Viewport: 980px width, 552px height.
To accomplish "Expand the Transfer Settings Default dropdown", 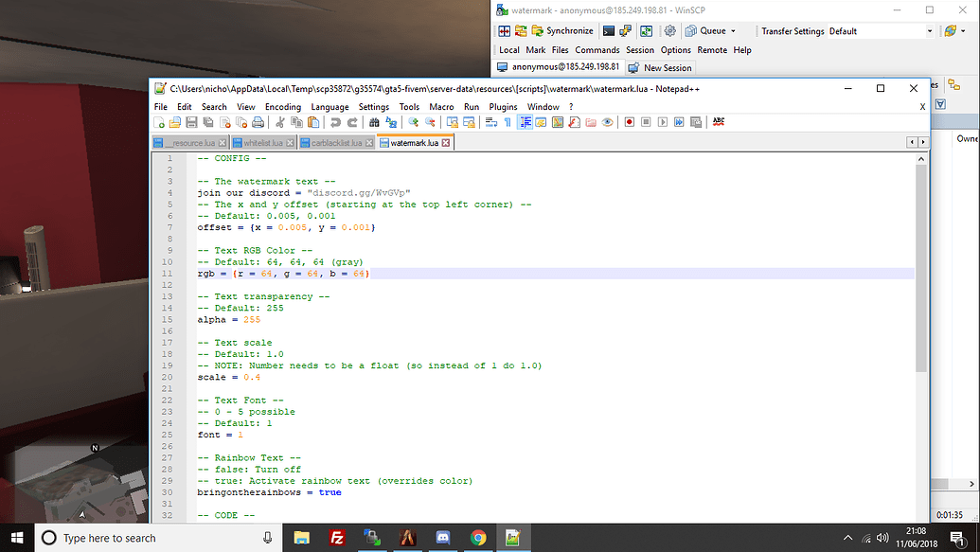I will pos(929,31).
